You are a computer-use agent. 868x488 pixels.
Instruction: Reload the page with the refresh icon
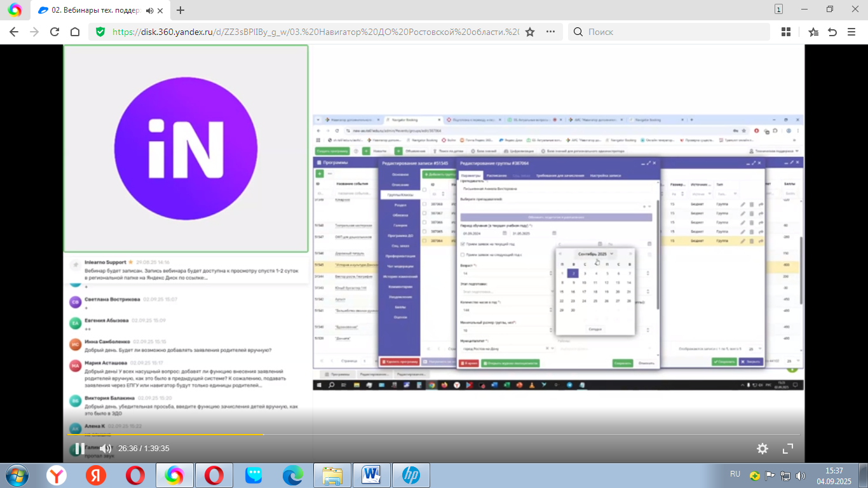pyautogui.click(x=55, y=32)
